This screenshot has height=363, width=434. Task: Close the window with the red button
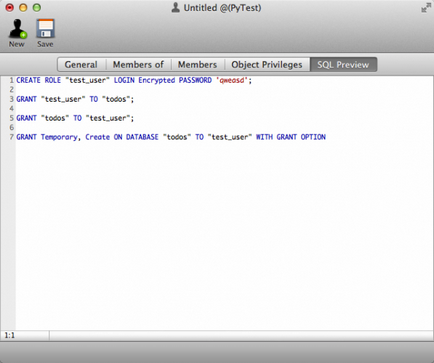point(10,7)
